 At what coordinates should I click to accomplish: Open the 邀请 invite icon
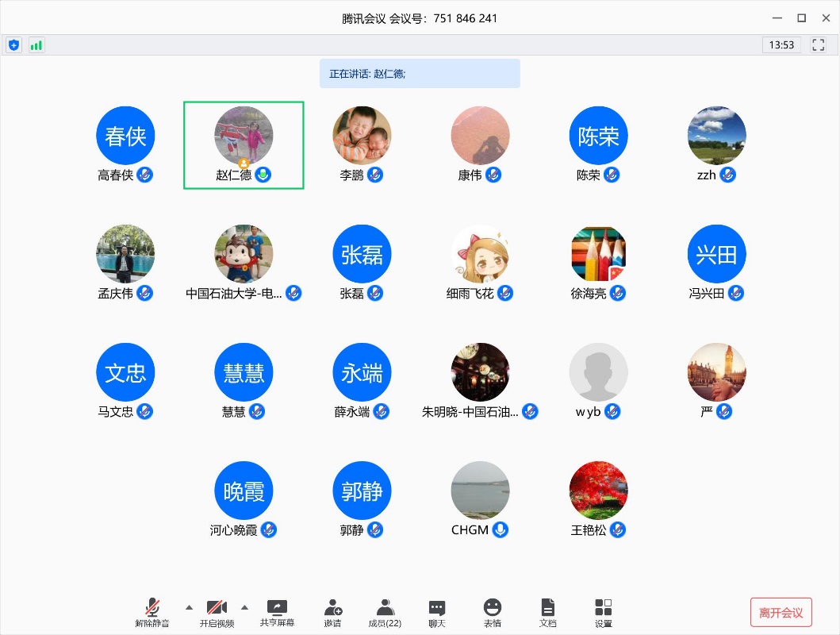pos(332,613)
